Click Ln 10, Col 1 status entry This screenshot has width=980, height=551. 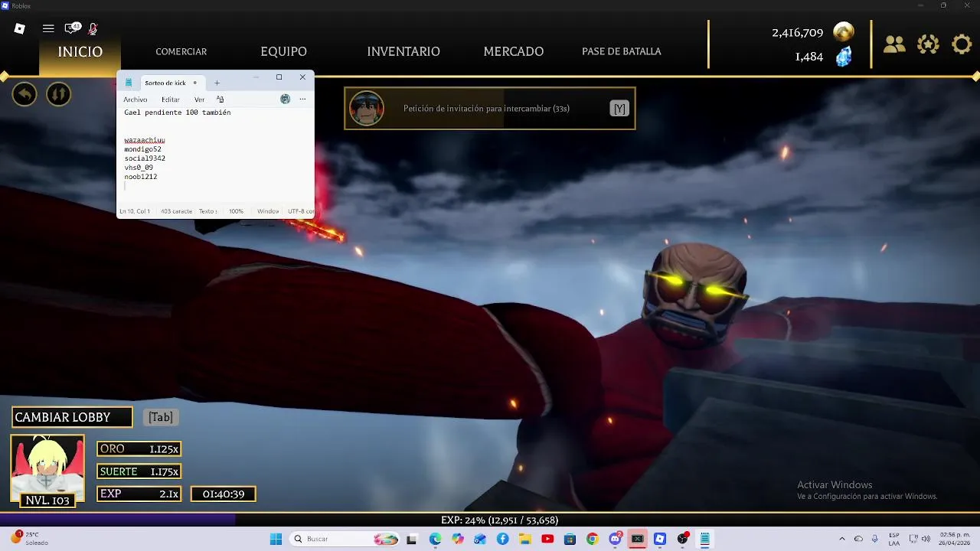tap(135, 211)
